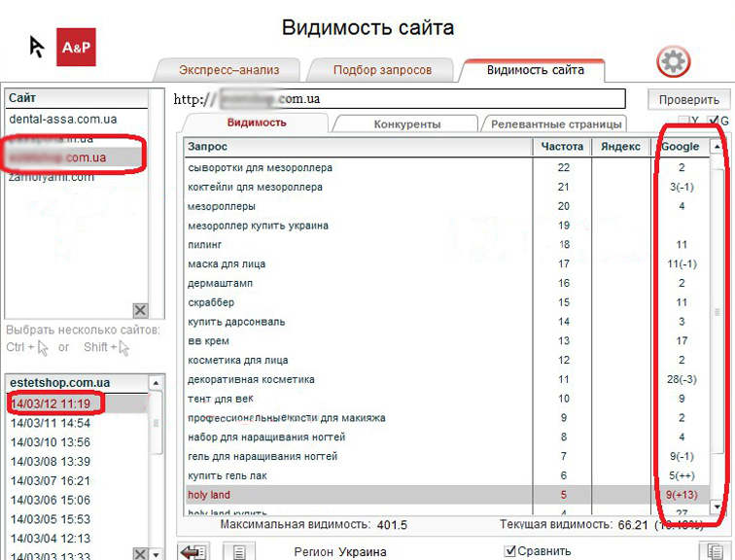Click the Проверить button
The image size is (735, 560).
pos(688,100)
